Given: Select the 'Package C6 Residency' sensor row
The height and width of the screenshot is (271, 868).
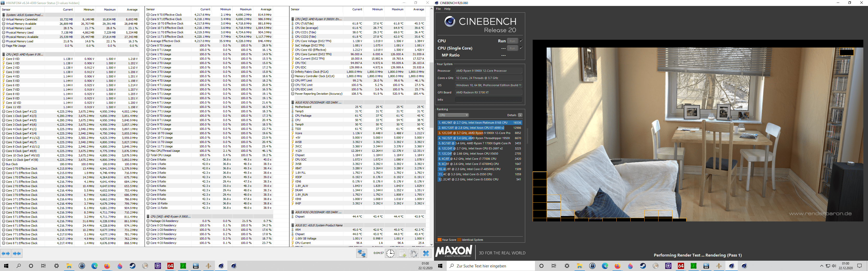Looking at the screenshot, I should tap(209, 221).
